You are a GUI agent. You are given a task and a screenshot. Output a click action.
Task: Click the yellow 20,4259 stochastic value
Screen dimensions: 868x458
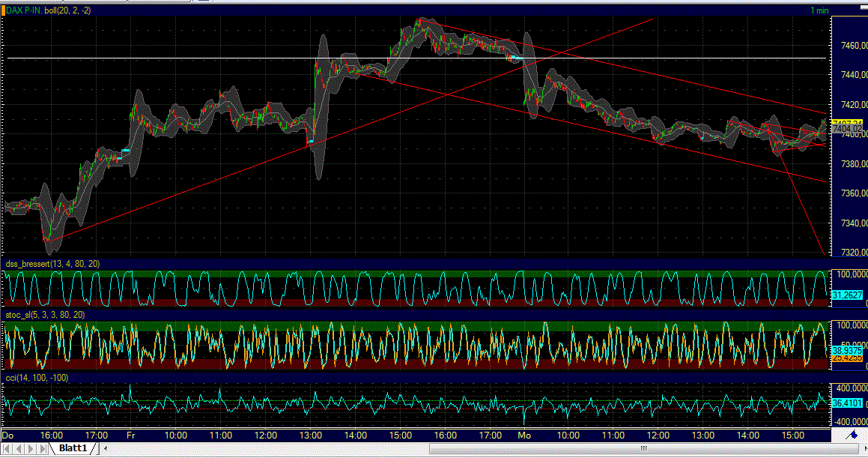(x=846, y=358)
